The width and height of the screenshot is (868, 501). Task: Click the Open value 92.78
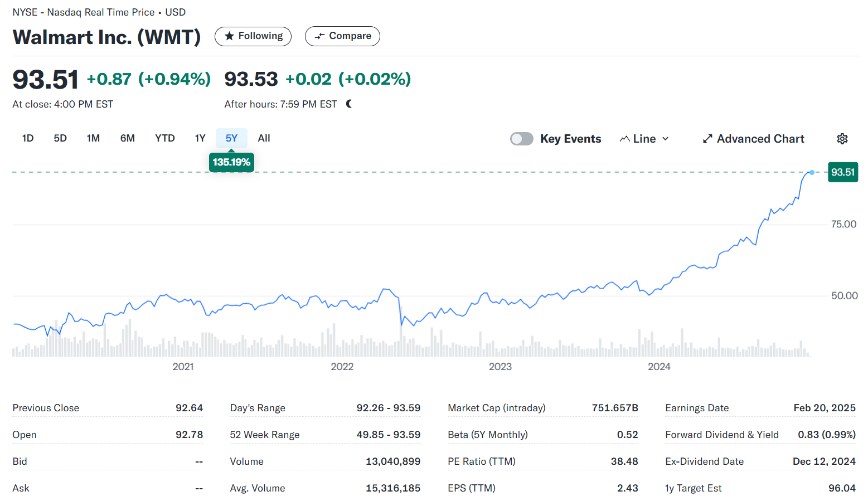(189, 435)
